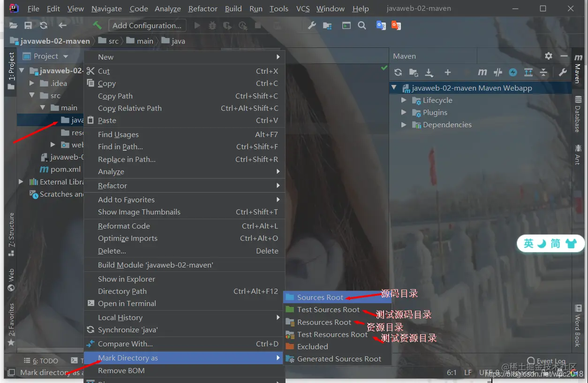Screen dimensions: 588x383
Task: Click 'src' in breadcrumb path
Action: (113, 41)
